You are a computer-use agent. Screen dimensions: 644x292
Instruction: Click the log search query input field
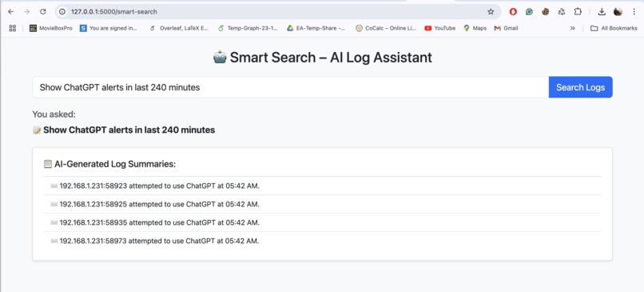click(290, 87)
